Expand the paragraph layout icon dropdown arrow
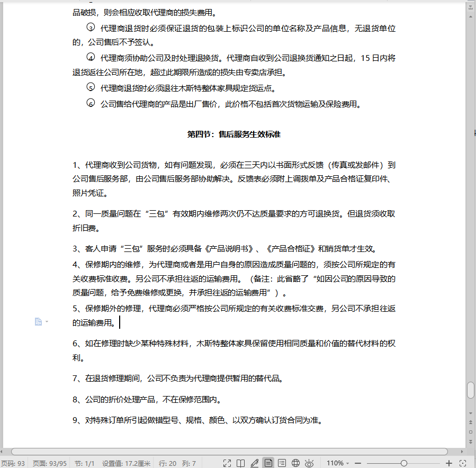This screenshot has width=476, height=468. [x=47, y=322]
